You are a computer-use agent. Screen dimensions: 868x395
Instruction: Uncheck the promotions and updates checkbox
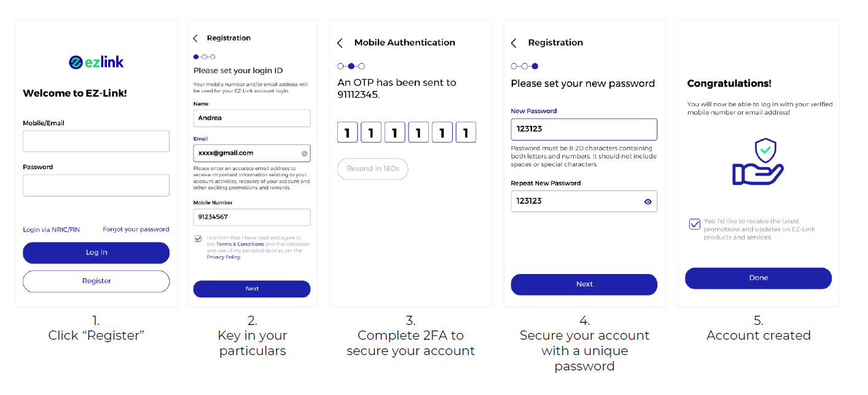tap(694, 224)
